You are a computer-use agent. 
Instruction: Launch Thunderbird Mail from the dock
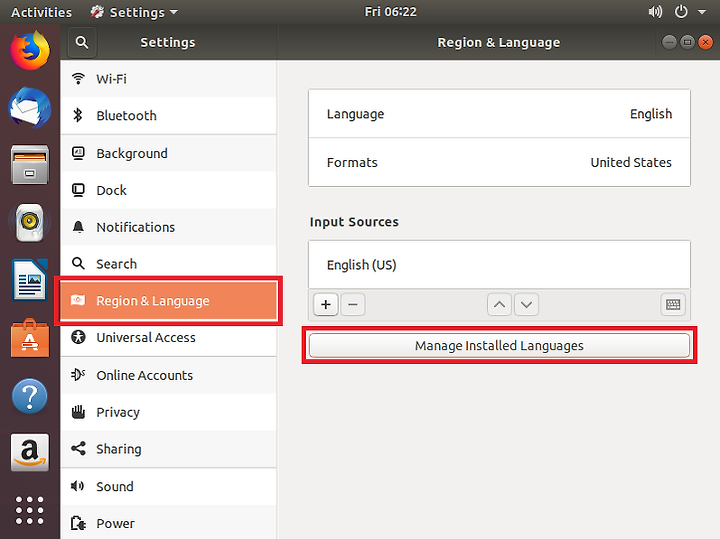[x=30, y=108]
